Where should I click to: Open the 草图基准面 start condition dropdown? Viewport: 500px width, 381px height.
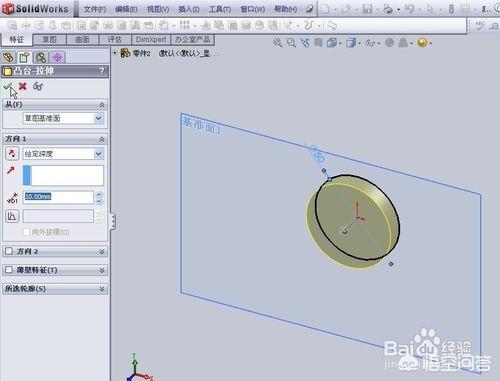coord(63,118)
